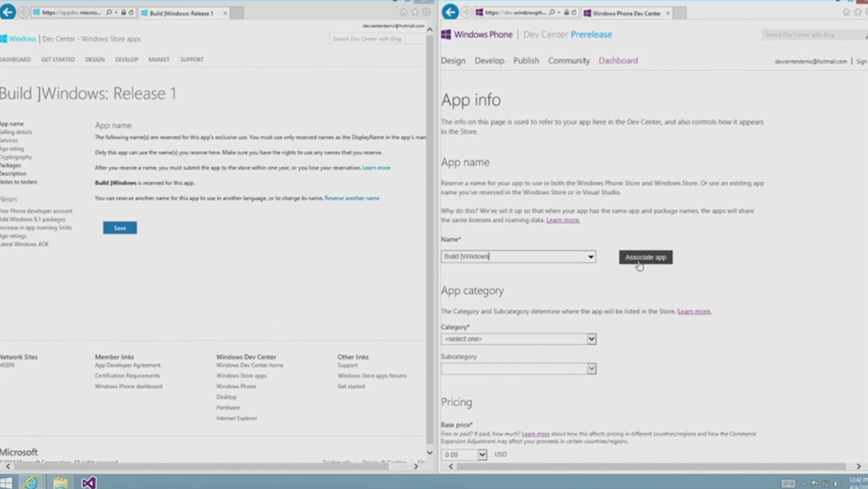Open Windows Store apps forums footer link
The height and width of the screenshot is (489, 868).
click(x=372, y=375)
